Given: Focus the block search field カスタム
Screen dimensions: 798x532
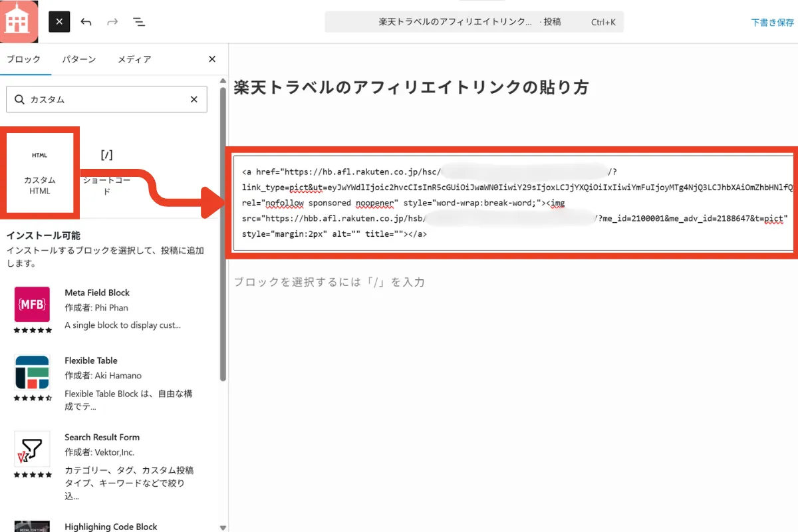Looking at the screenshot, I should click(106, 99).
